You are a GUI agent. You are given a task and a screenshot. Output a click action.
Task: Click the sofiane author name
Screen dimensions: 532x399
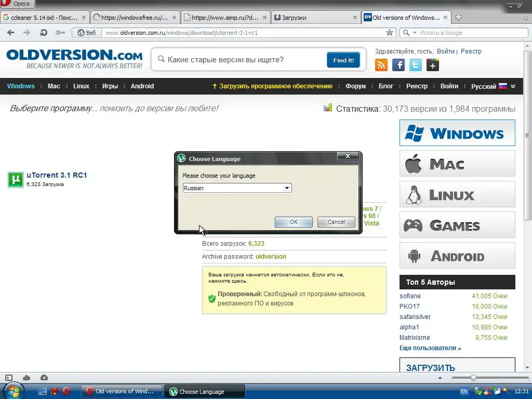tap(410, 296)
